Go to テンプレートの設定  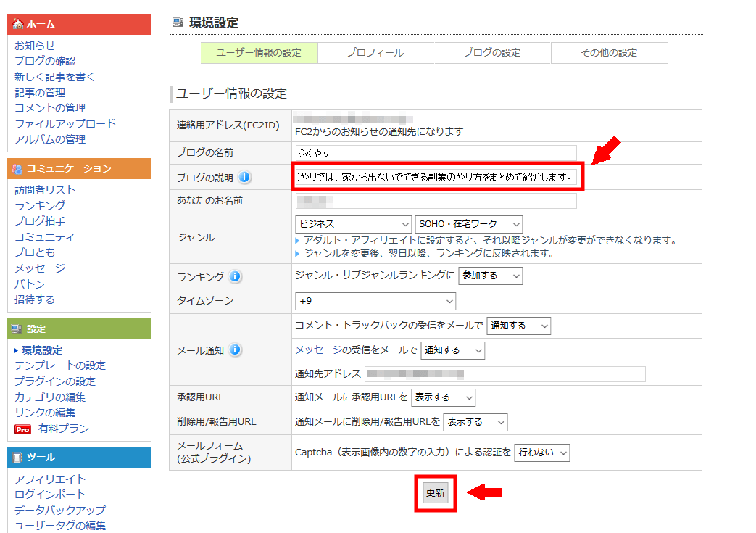59,365
